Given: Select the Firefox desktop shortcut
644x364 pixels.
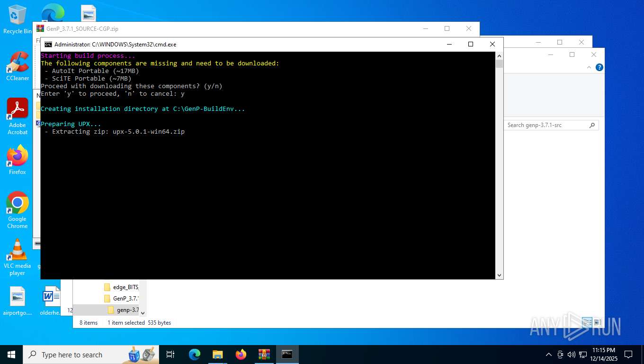Looking at the screenshot, I should point(18,160).
